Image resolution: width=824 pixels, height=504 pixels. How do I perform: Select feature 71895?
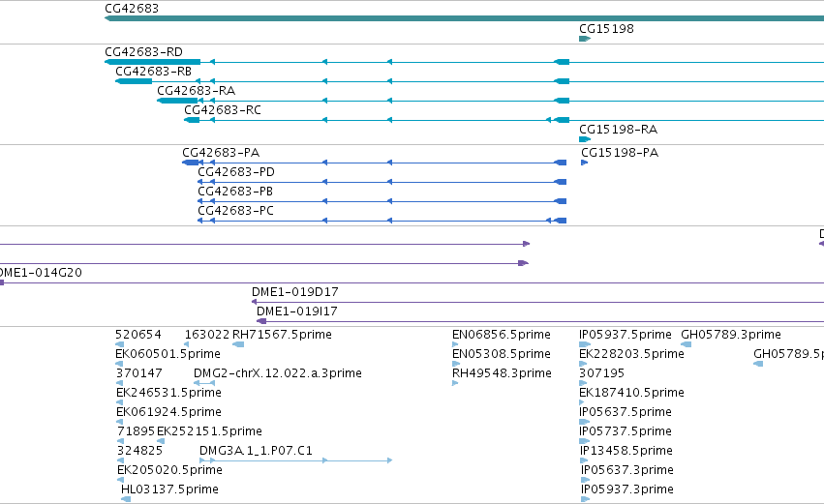[x=137, y=432]
